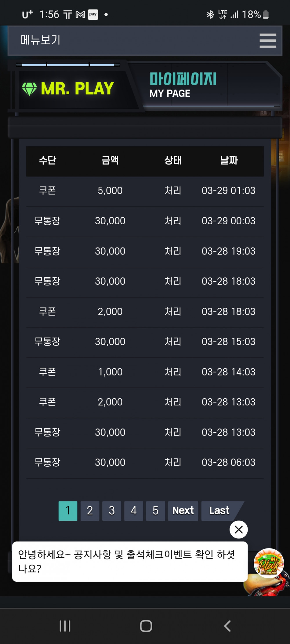Expand the 메뉴보기 menu bar

[x=145, y=40]
